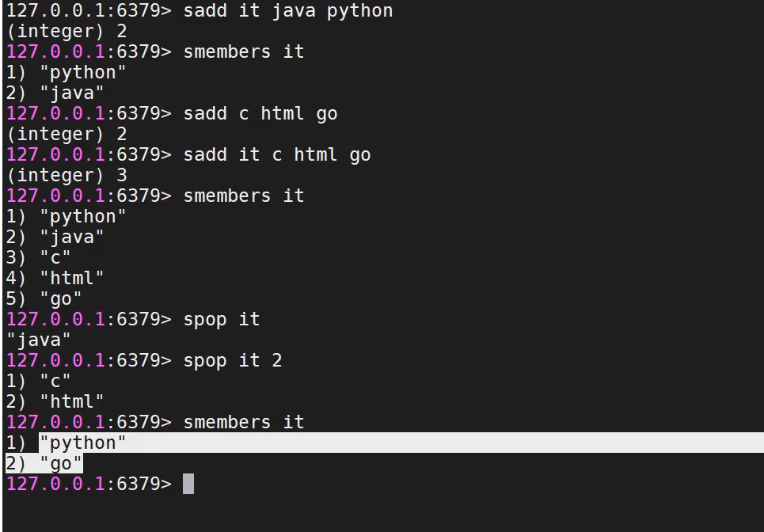The height and width of the screenshot is (532, 764).
Task: Click the "c" result under spop it 2
Action: [55, 381]
